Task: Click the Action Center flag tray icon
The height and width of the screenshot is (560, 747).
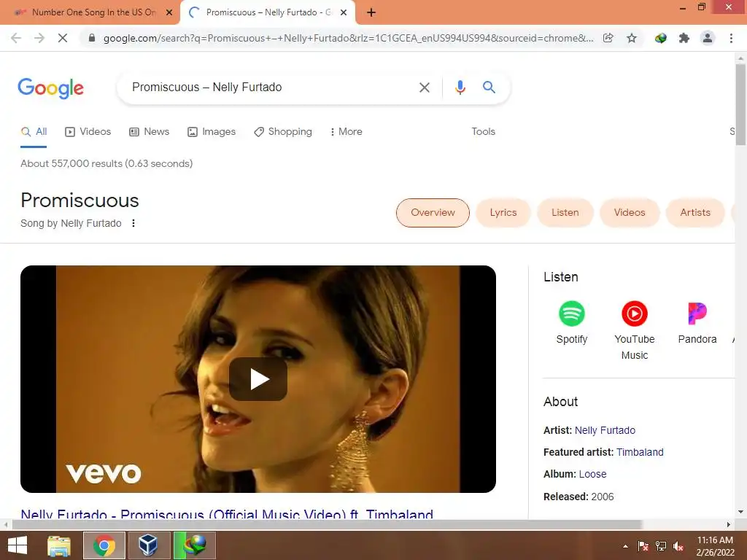Action: click(x=643, y=546)
